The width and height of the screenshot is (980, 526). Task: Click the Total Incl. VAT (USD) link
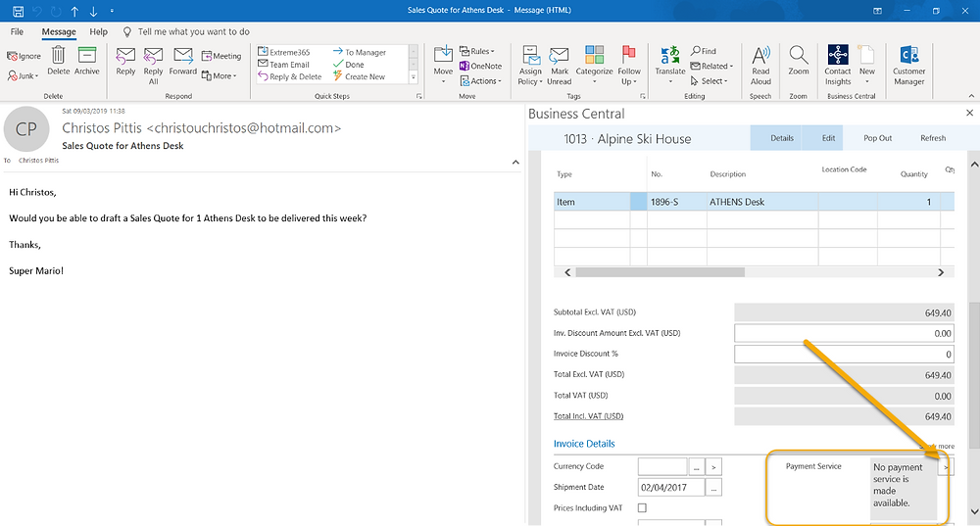pyautogui.click(x=588, y=416)
